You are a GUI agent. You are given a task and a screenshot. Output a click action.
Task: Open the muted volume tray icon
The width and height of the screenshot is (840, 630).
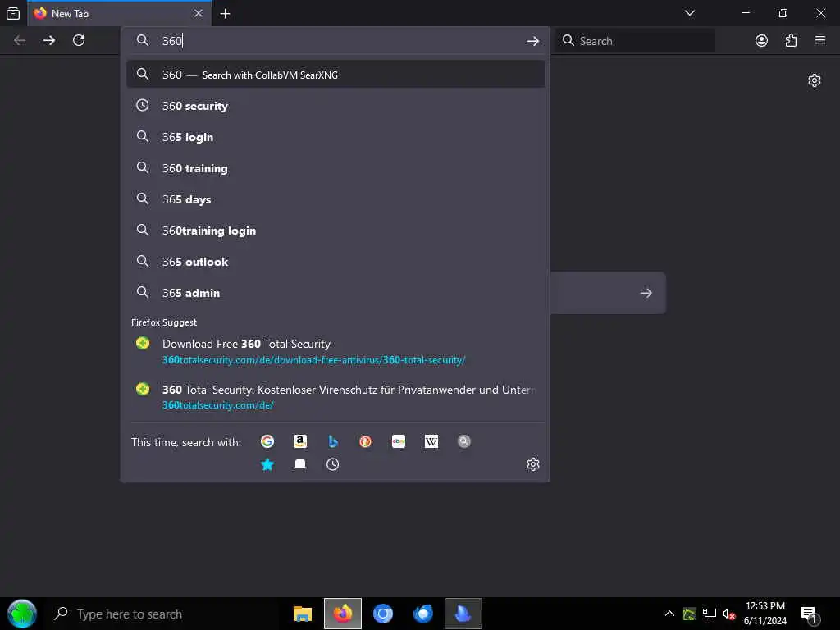pos(728,614)
